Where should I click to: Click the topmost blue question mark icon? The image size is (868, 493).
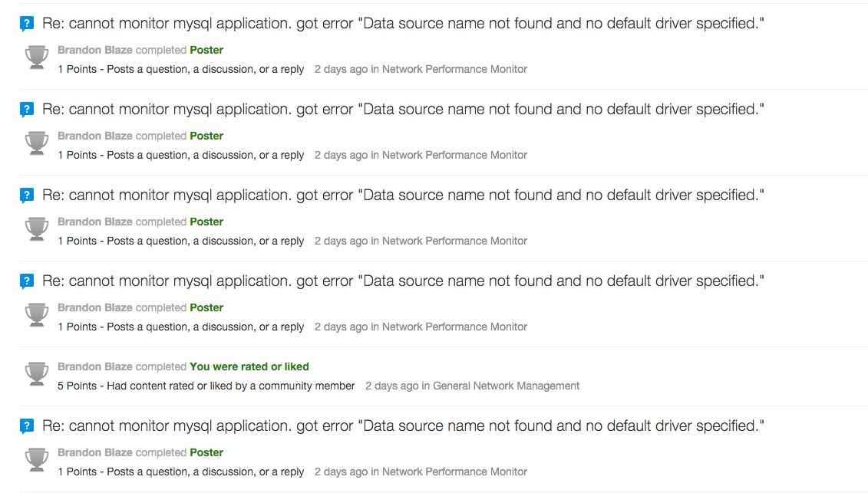point(27,25)
